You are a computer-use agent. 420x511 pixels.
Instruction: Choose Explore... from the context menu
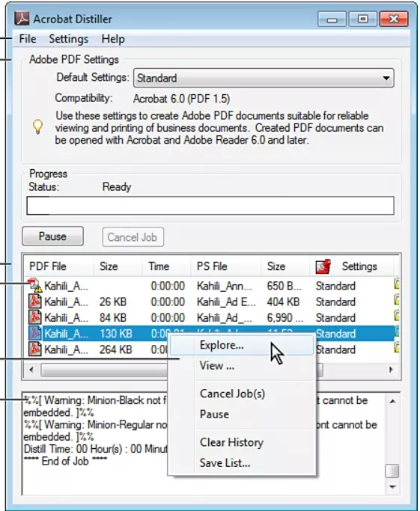click(241, 345)
